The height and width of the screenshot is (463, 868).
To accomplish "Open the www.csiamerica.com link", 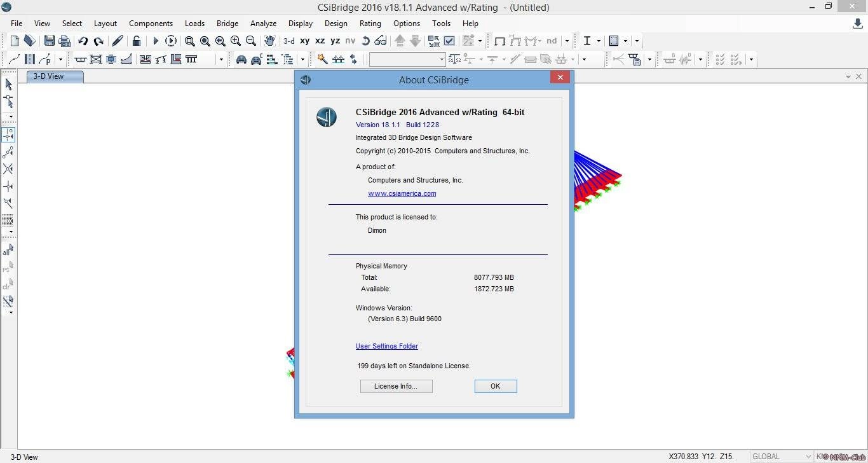I will (402, 193).
